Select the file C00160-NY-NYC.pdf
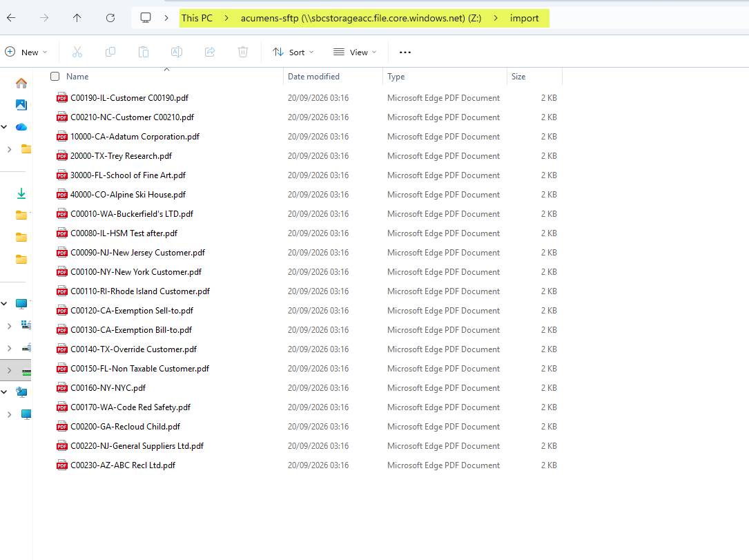Image resolution: width=749 pixels, height=560 pixels. click(108, 388)
